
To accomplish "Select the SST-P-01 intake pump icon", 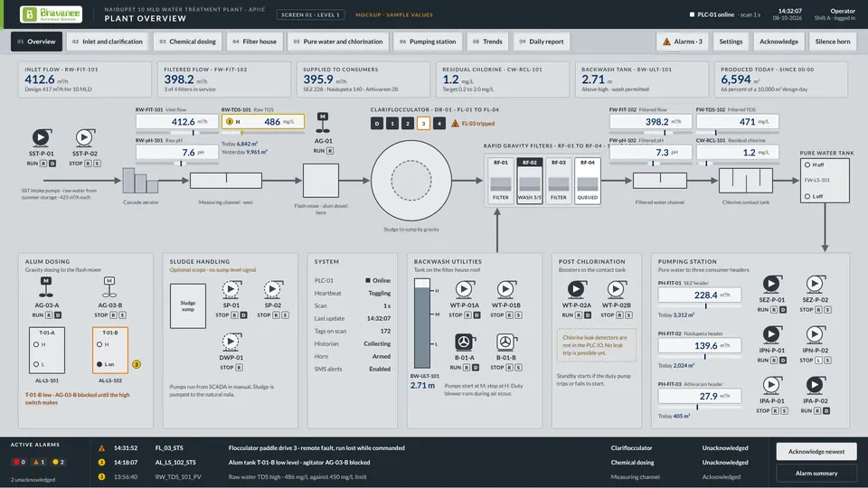I will (41, 137).
